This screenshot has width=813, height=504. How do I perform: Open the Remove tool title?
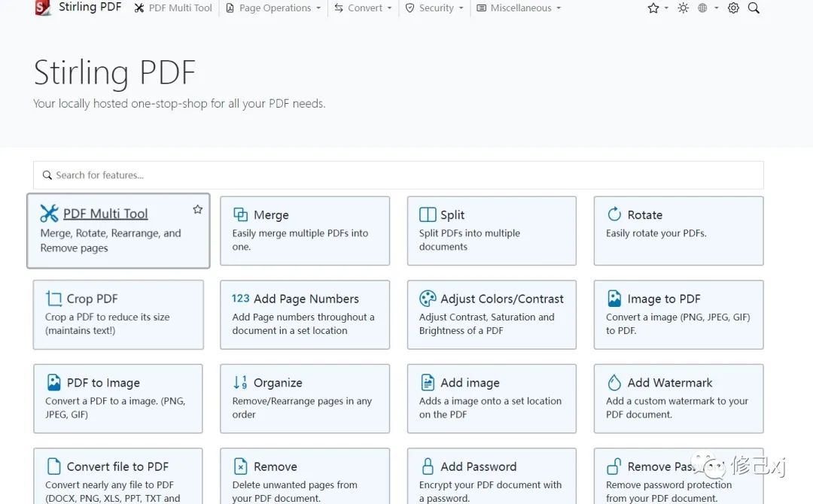point(276,466)
